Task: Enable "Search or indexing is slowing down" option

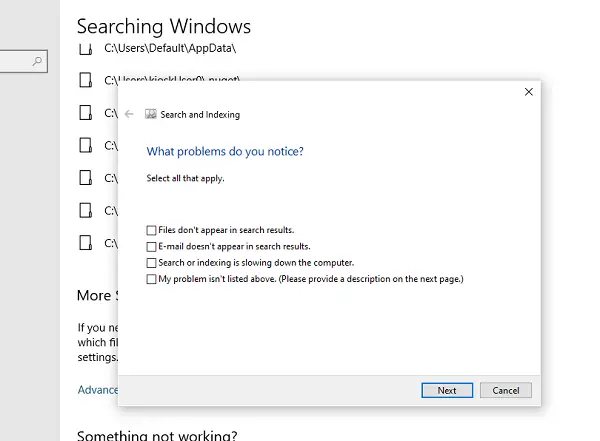Action: pyautogui.click(x=151, y=263)
